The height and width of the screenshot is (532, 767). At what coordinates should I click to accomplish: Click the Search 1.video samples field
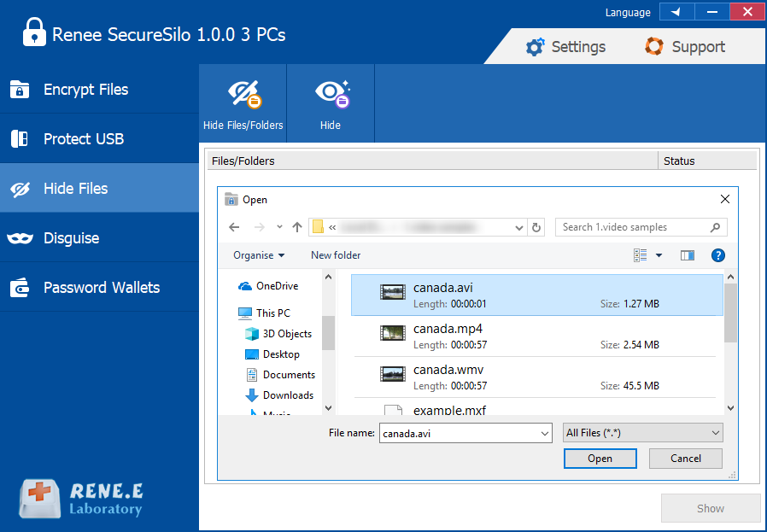click(x=641, y=227)
